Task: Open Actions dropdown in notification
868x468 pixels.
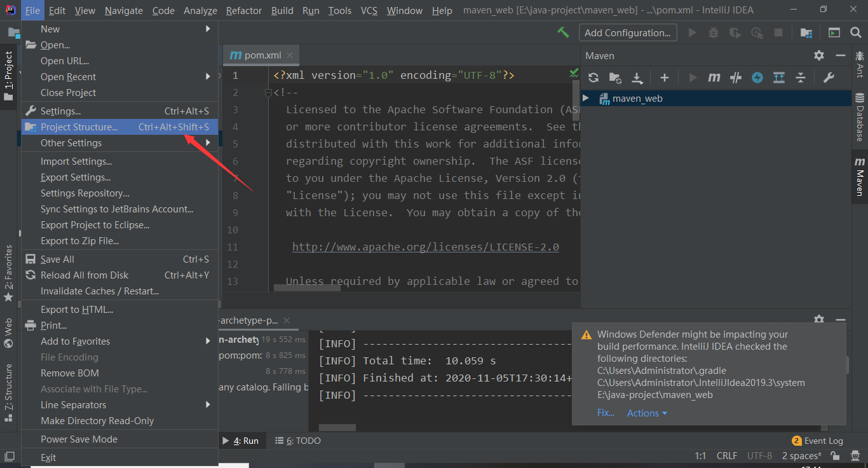Action: tap(647, 413)
